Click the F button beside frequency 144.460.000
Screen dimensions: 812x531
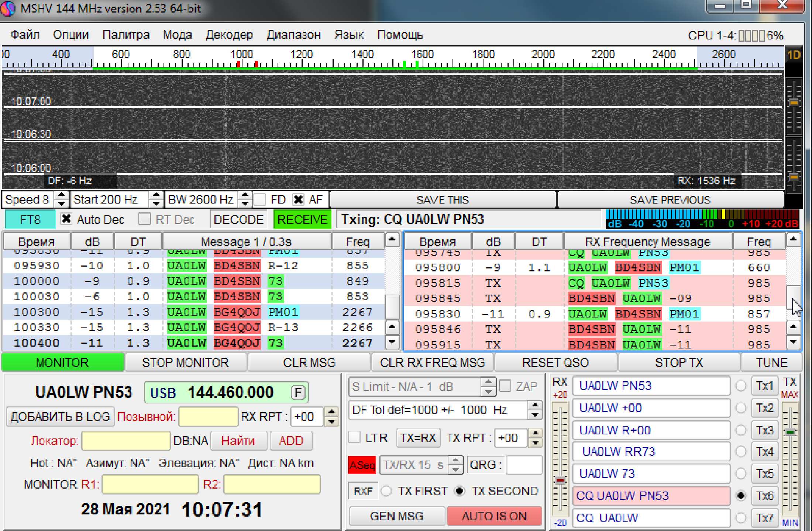coord(298,392)
